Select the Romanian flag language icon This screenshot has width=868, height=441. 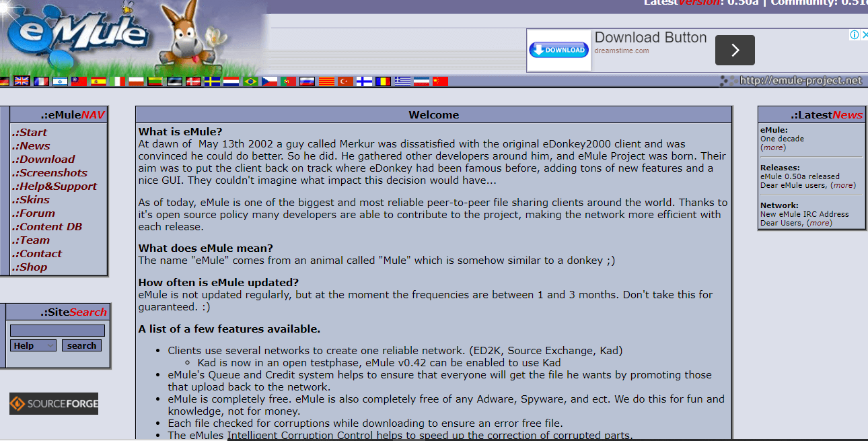click(x=383, y=81)
